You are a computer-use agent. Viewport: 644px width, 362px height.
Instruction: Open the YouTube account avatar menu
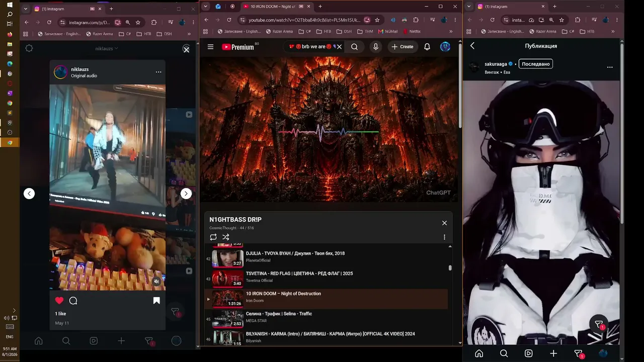point(445,47)
